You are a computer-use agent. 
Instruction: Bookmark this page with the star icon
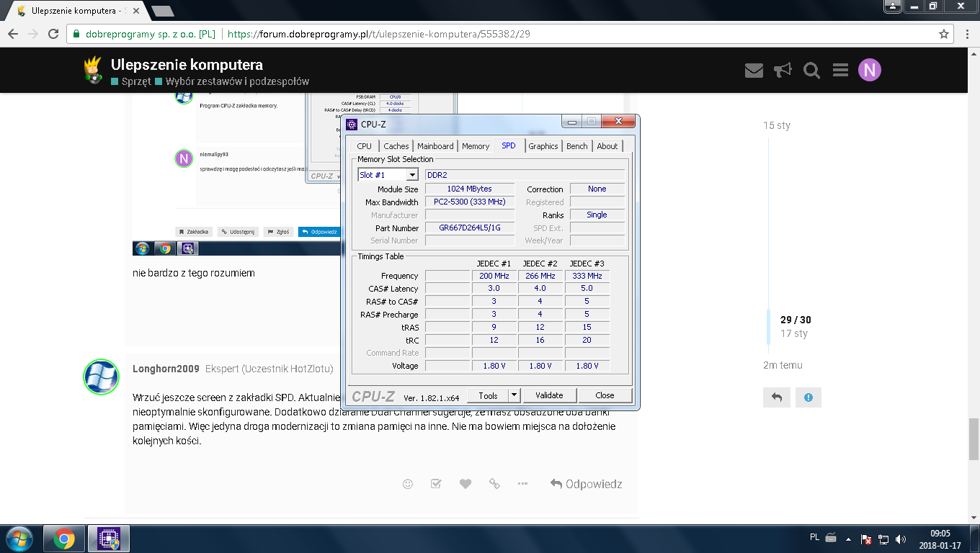coord(944,34)
